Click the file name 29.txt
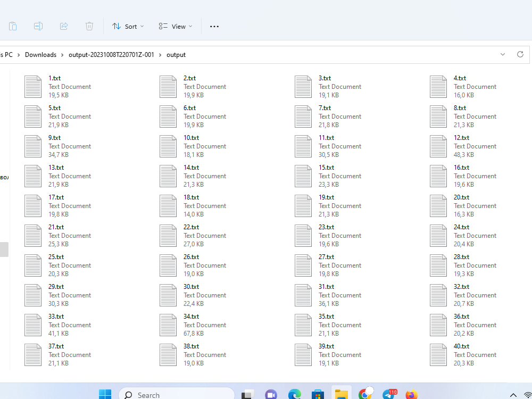Screen dimensions: 532x399 pos(56,287)
